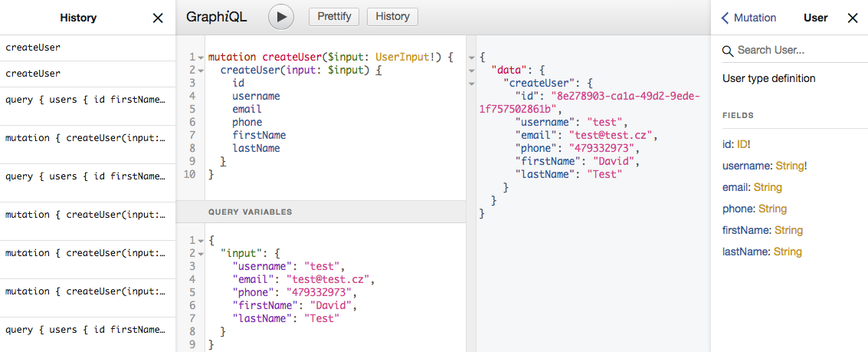Click "479332973" value in query variables
Viewport: 868px width, 352px height.
tap(319, 292)
